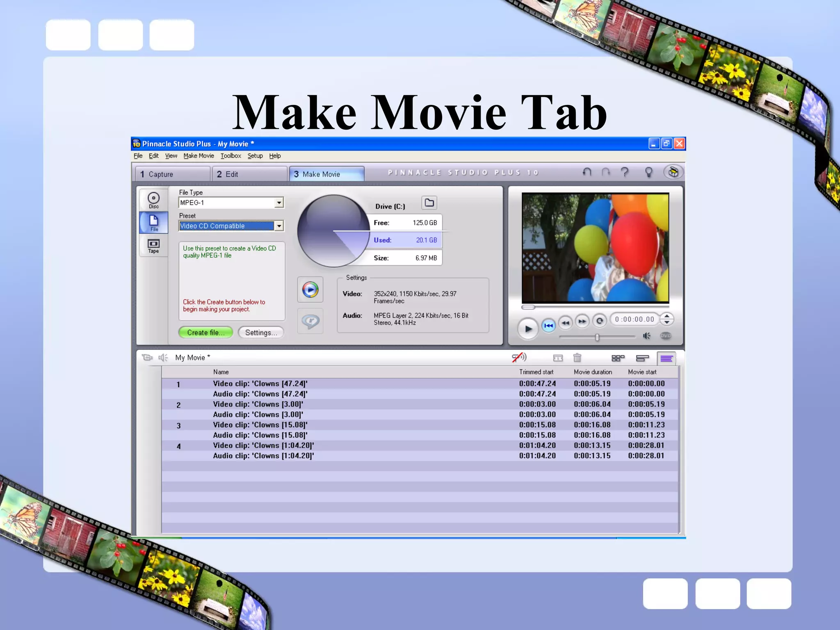This screenshot has height=630, width=840.
Task: Open the audio toolbox speaker icon
Action: 163,358
